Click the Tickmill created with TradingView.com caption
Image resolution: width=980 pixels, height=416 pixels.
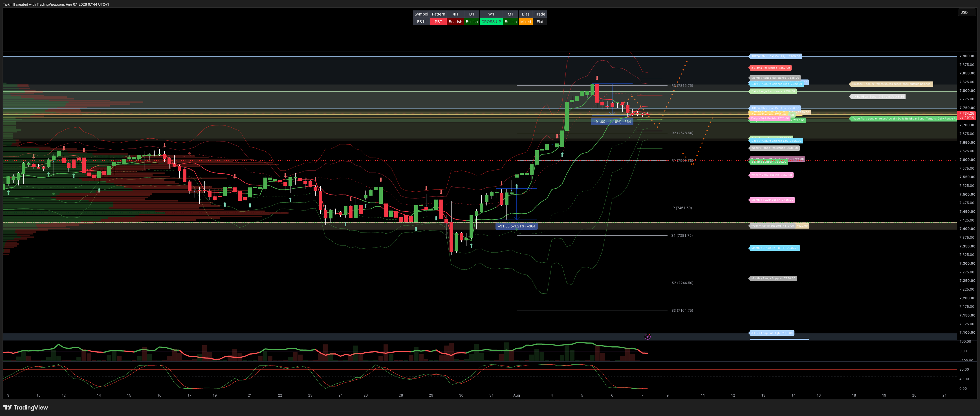[56, 5]
